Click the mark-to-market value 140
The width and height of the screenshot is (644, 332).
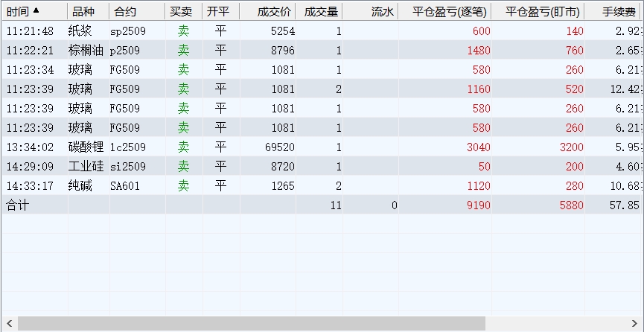point(575,31)
